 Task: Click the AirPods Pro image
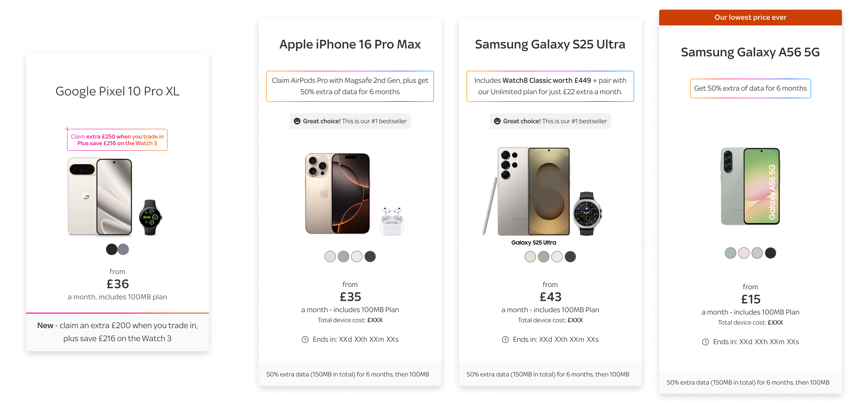392,220
